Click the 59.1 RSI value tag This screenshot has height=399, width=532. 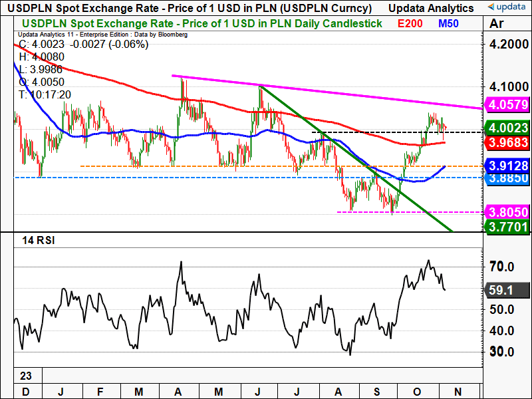508,291
